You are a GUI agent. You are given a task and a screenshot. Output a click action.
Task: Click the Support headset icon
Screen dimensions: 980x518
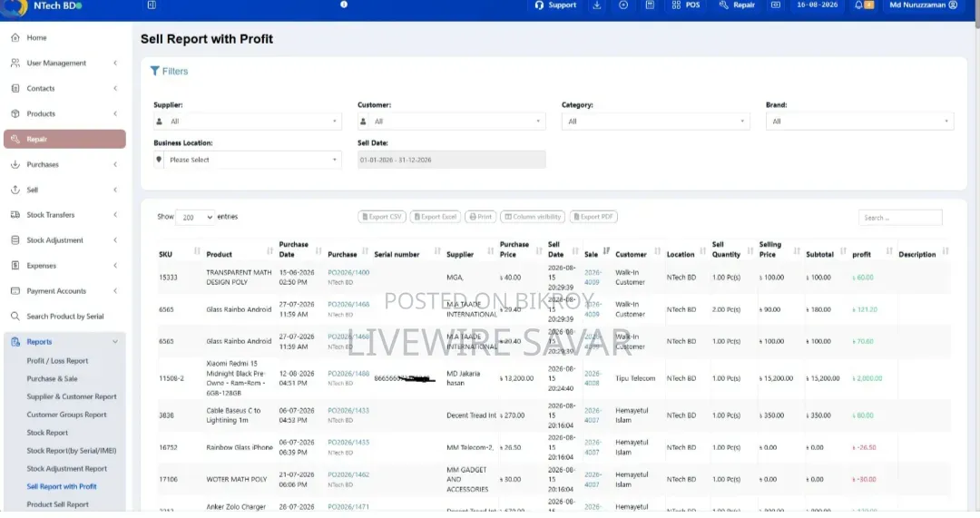pos(539,5)
